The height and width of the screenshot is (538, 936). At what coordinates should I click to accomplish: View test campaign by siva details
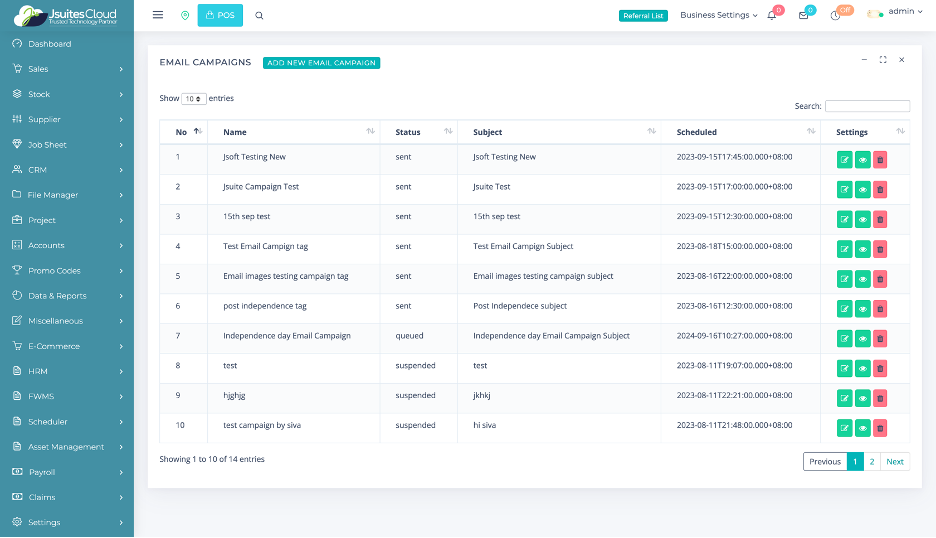pyautogui.click(x=862, y=428)
